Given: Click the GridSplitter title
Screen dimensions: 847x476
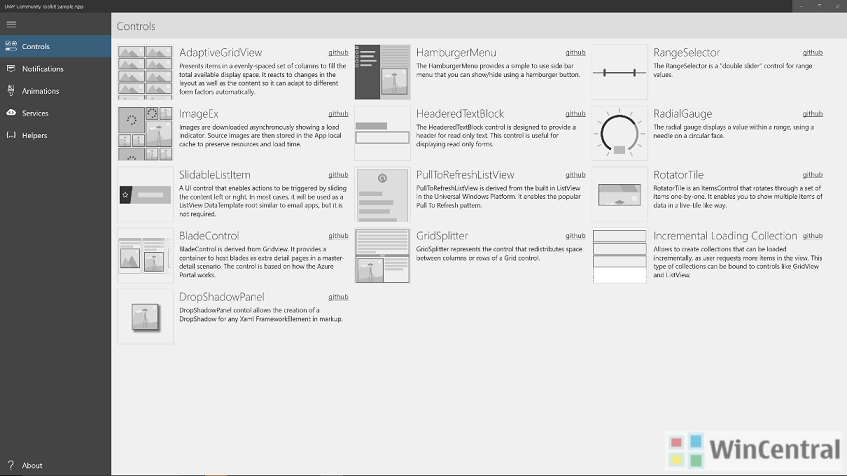Looking at the screenshot, I should click(442, 236).
